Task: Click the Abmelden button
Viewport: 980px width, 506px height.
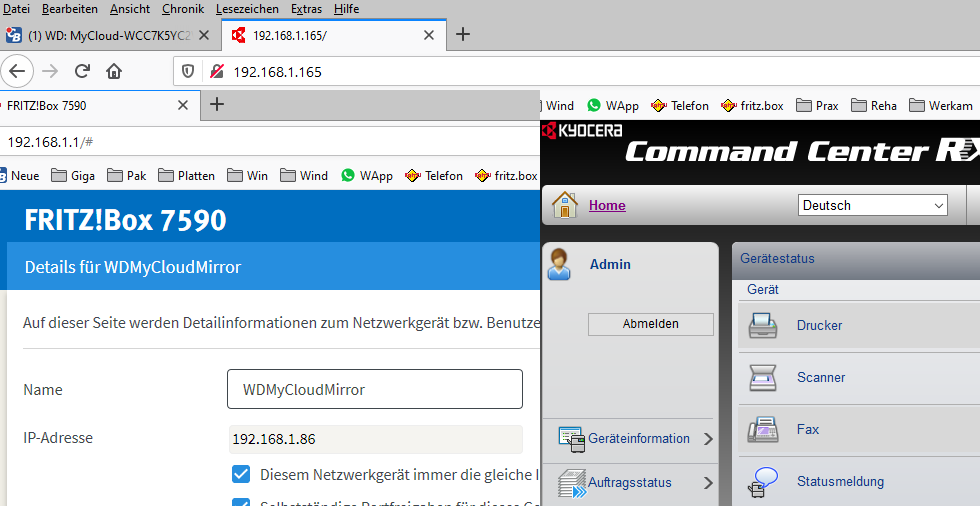Action: [x=651, y=324]
